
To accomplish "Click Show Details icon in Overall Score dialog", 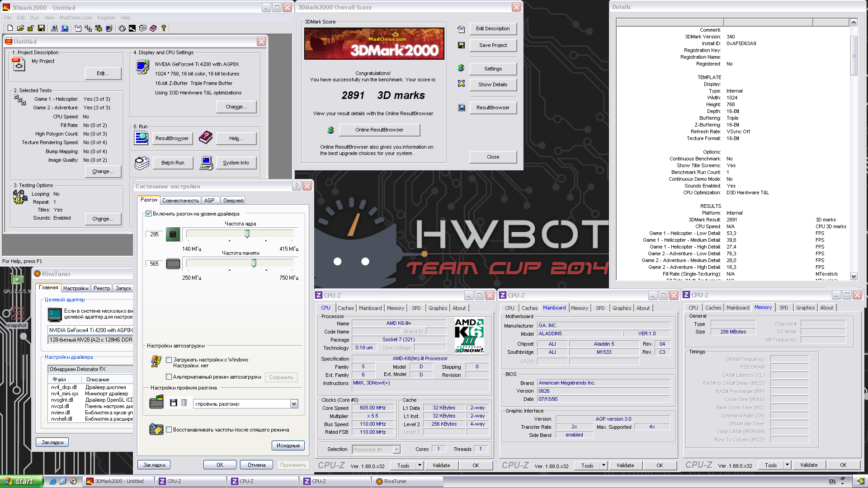I will [x=461, y=84].
